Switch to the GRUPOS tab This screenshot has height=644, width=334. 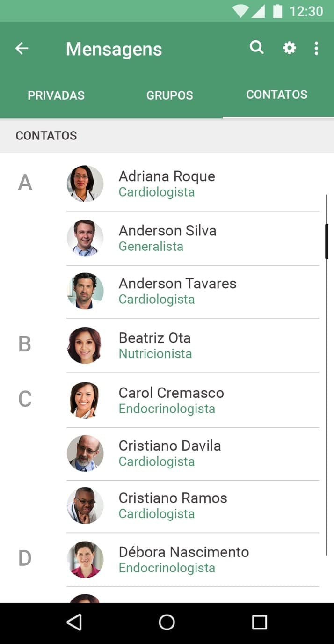[170, 95]
